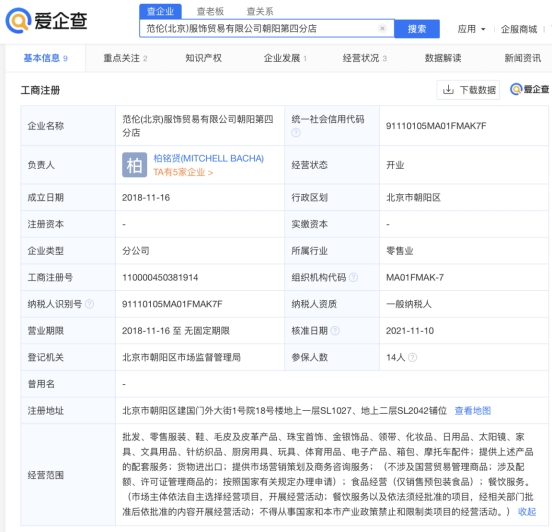The width and height of the screenshot is (553, 532).
Task: Click the help icon under 统一社会信用代码
Action: click(x=296, y=133)
